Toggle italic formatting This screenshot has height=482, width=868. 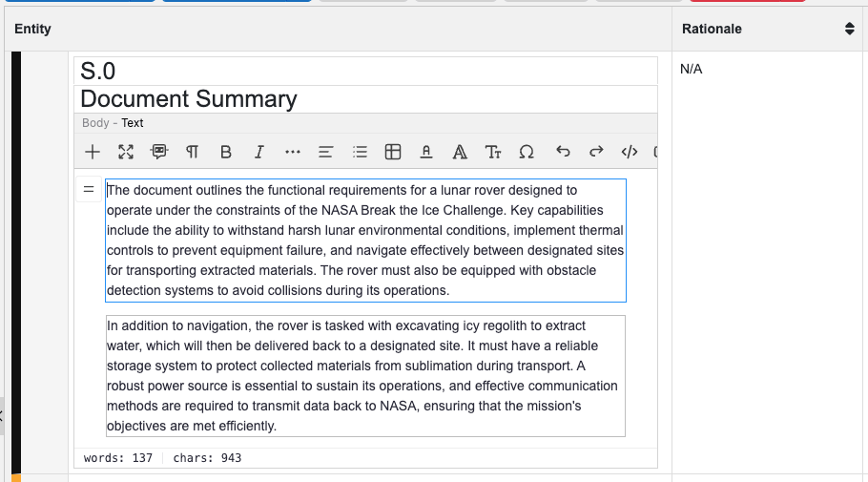tap(258, 152)
